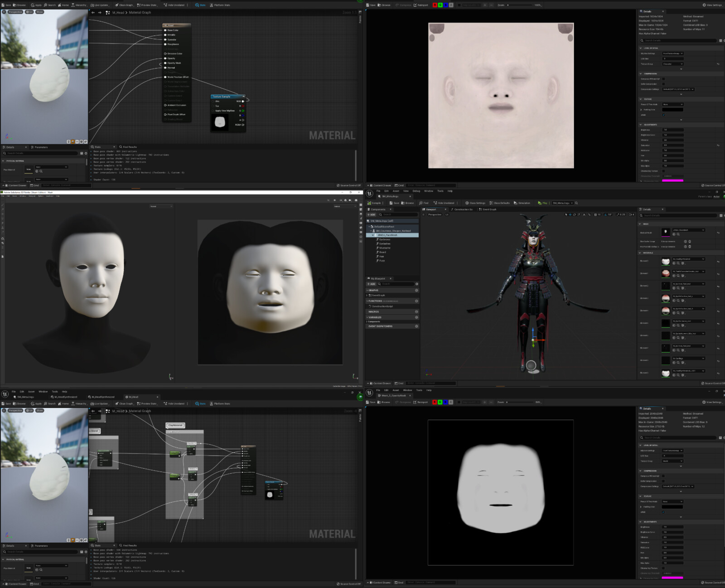Switch to Parameters tab in lower material editor
725x588 pixels.
click(39, 546)
